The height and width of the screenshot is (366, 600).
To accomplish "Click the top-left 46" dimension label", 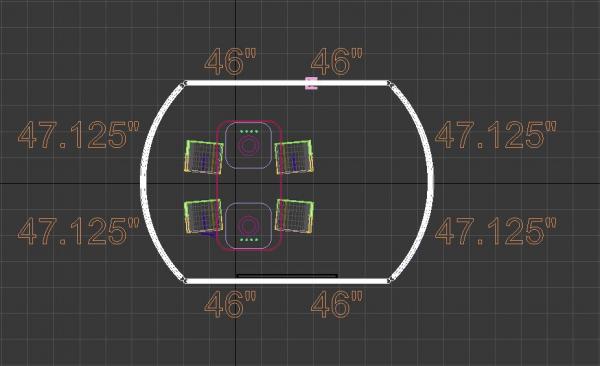I will point(230,62).
